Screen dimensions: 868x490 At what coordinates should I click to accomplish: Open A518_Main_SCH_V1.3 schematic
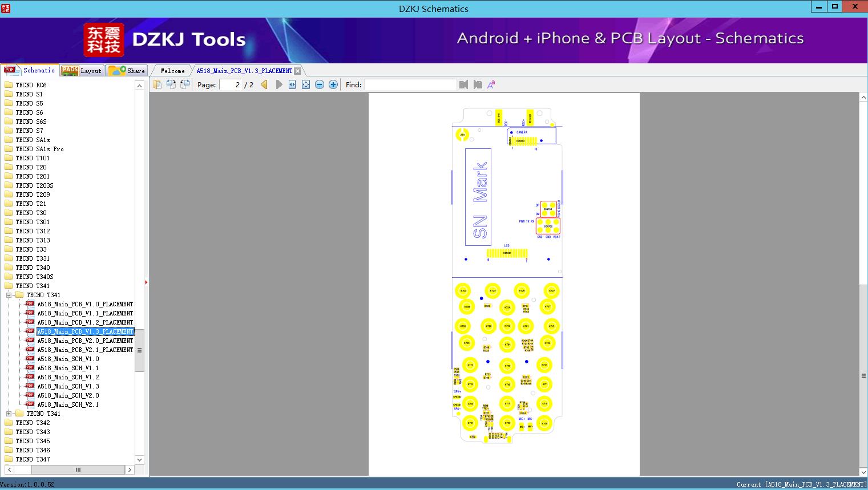tap(68, 386)
